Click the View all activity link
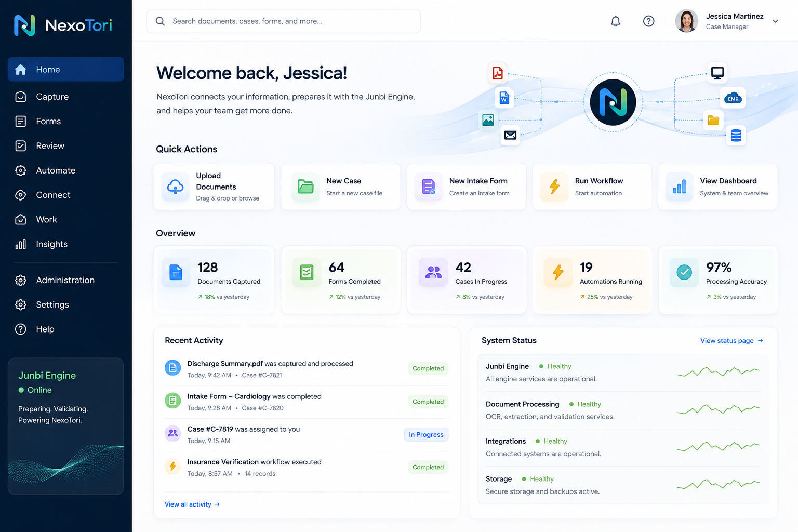 coord(192,504)
